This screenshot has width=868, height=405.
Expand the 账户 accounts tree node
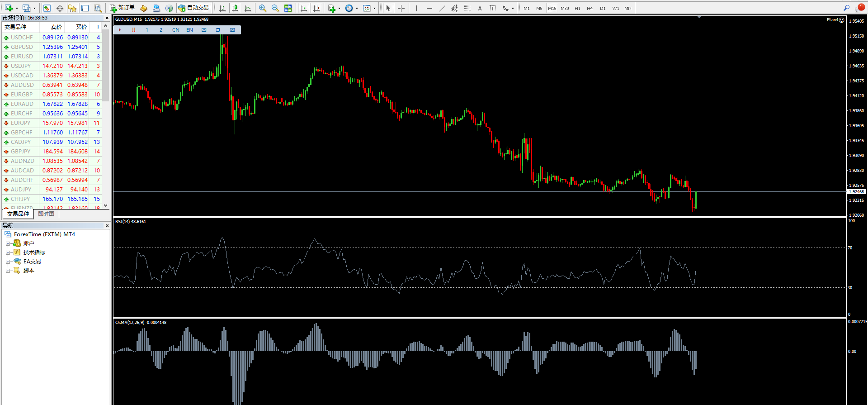[8, 243]
